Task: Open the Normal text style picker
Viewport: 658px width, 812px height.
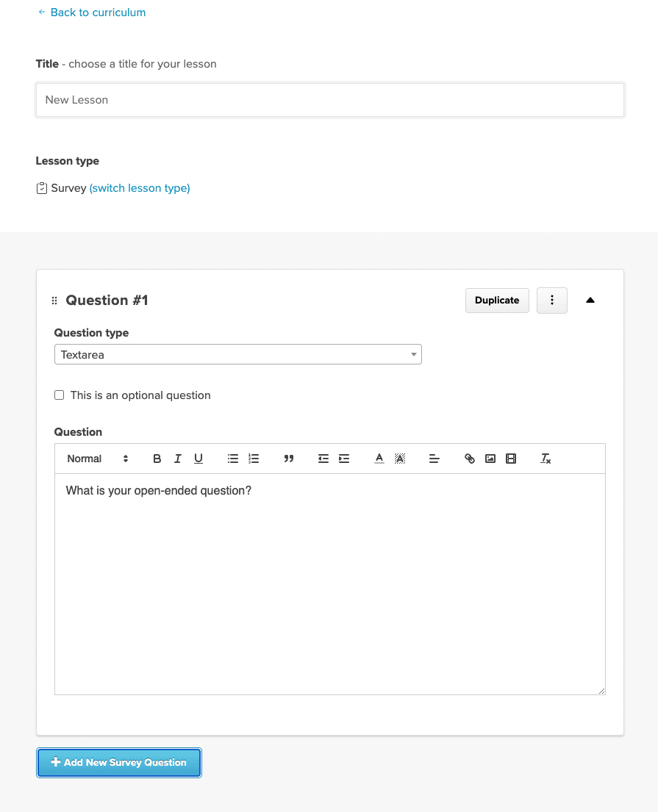Action: click(97, 459)
